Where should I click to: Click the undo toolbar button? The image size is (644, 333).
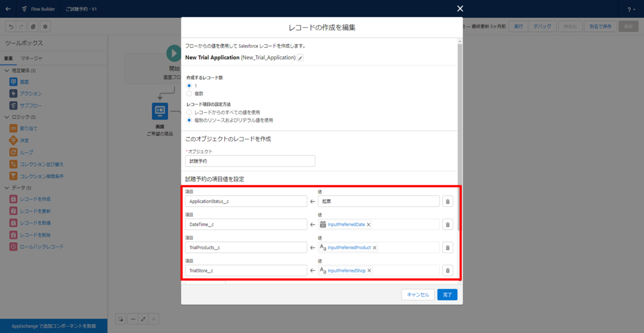coord(10,26)
